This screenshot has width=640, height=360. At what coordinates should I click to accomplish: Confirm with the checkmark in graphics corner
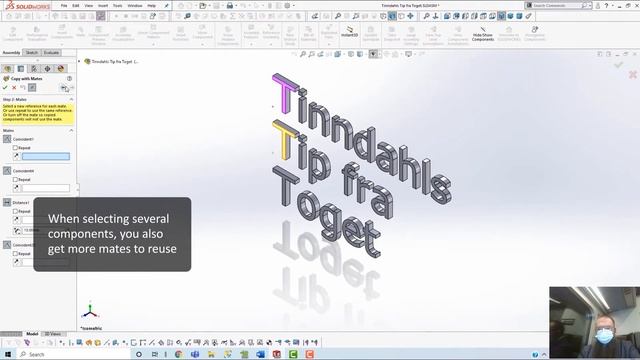click(x=618, y=64)
